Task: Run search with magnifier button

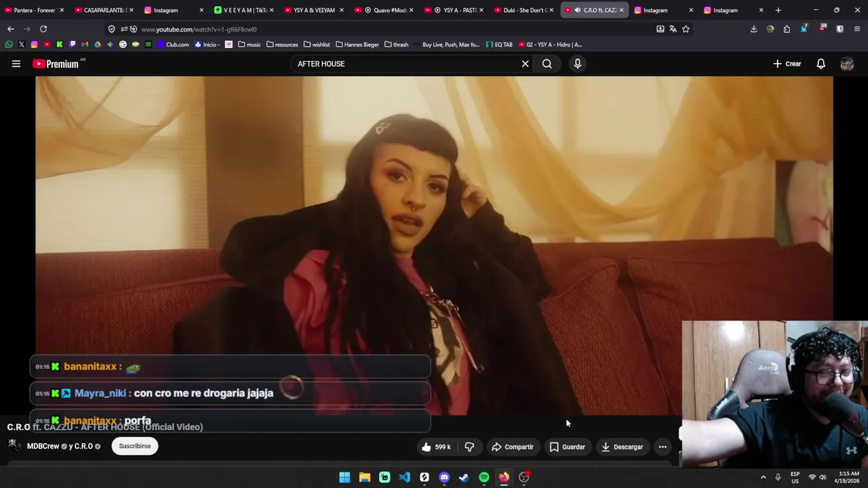Action: [x=547, y=64]
